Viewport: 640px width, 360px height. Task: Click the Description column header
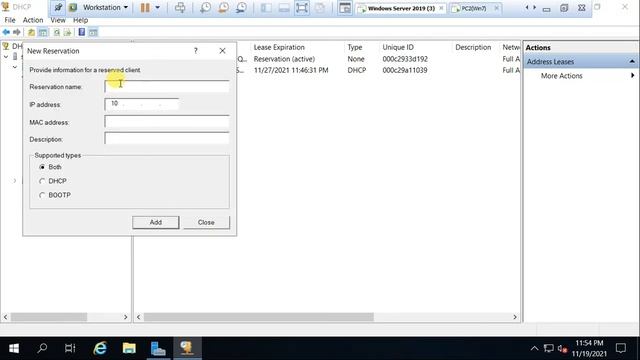473,47
